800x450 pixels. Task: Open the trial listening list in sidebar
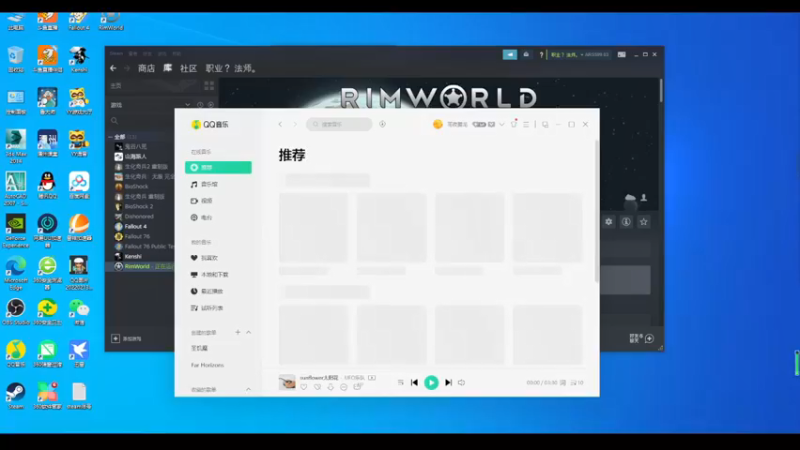tap(207, 308)
